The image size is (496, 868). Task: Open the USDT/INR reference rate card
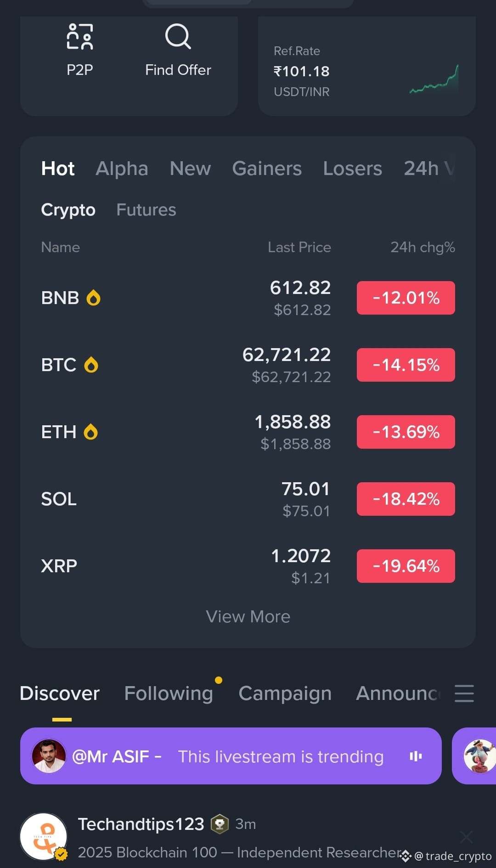click(366, 67)
